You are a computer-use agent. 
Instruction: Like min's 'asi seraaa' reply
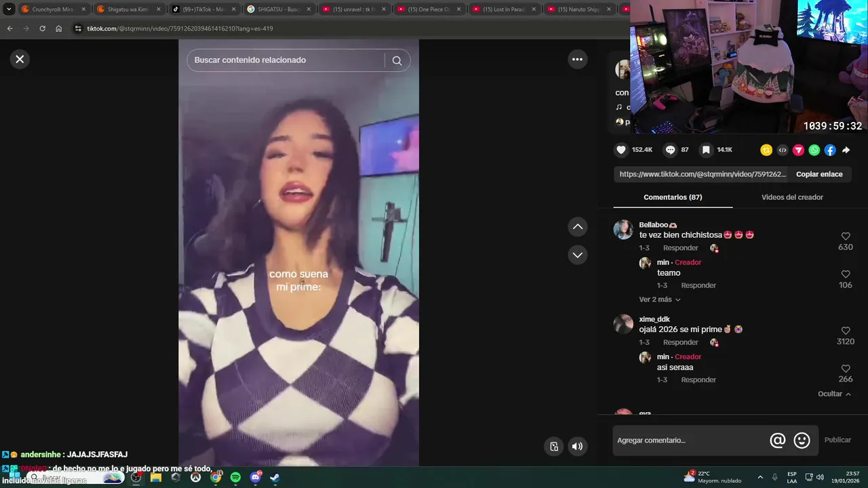846,369
